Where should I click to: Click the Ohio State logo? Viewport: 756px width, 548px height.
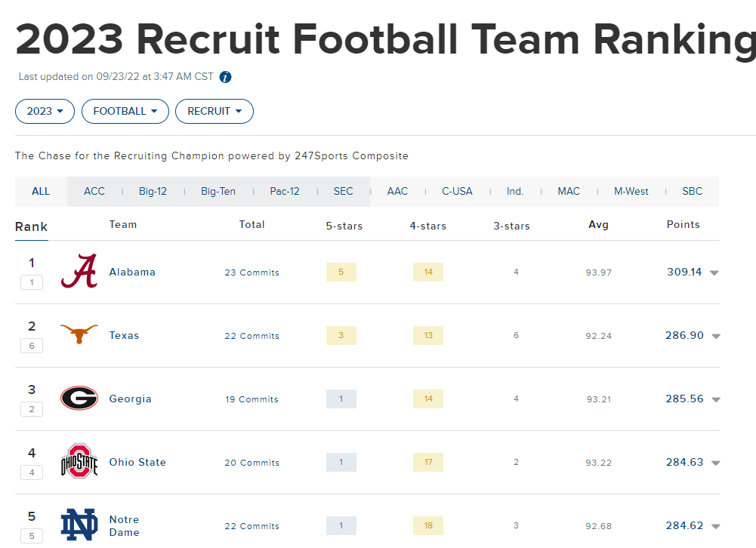click(79, 462)
